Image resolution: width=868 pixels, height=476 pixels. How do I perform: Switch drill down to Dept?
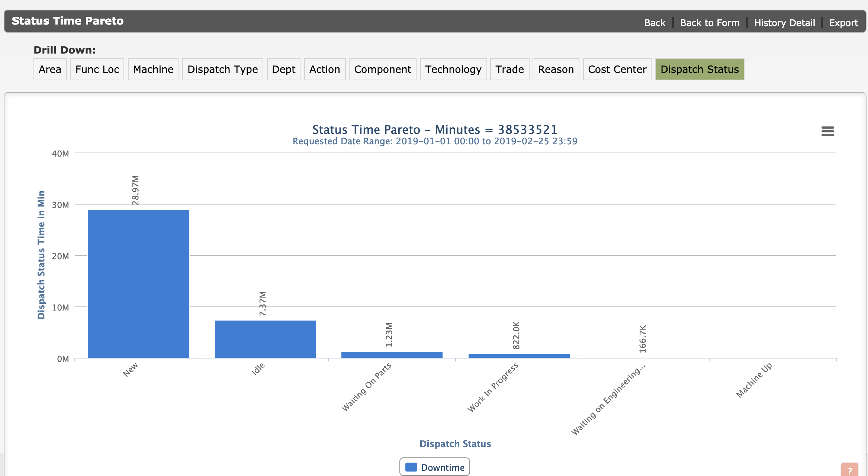[284, 69]
